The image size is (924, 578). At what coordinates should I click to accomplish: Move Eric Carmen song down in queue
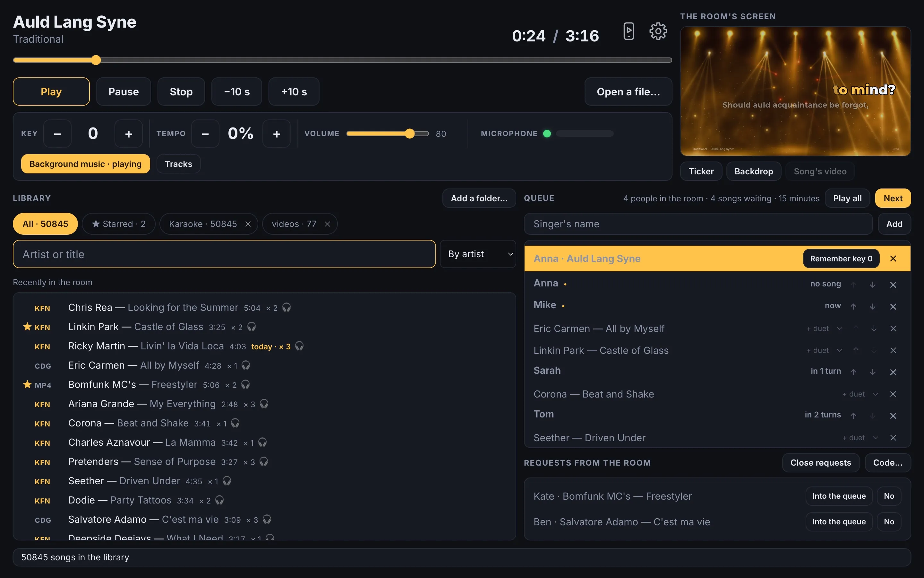click(874, 329)
